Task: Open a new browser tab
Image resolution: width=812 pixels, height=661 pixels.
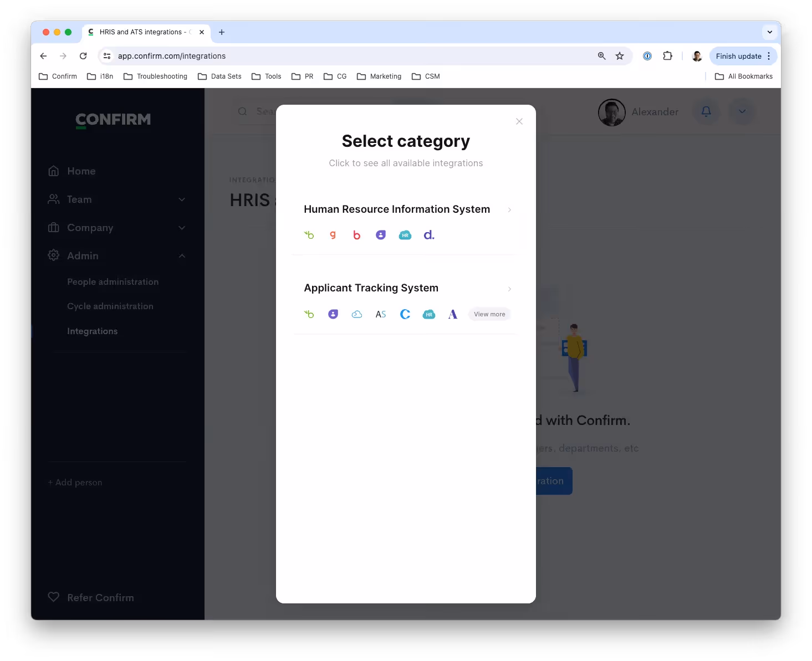Action: click(222, 32)
